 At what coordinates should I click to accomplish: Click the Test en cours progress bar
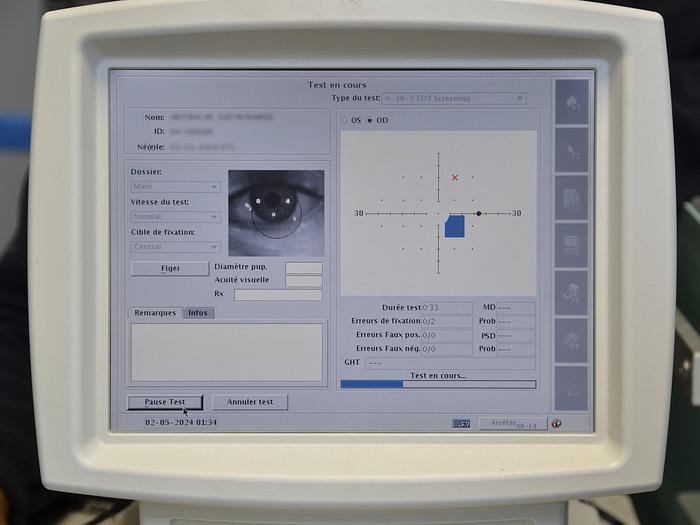(x=438, y=384)
